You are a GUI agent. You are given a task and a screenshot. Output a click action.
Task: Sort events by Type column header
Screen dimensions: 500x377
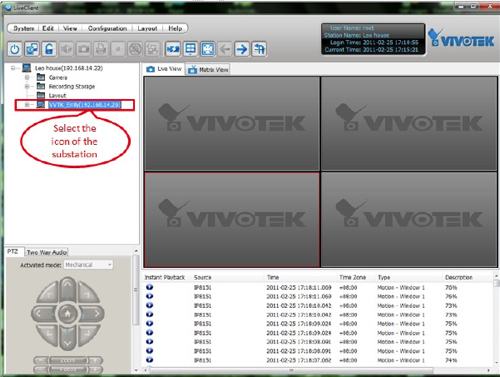pyautogui.click(x=384, y=277)
